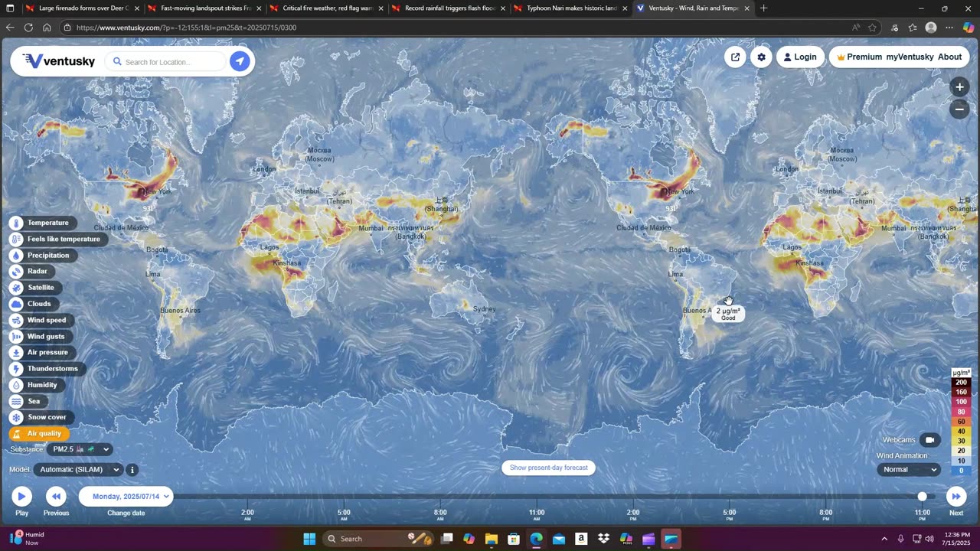Image resolution: width=980 pixels, height=551 pixels.
Task: Open the share/export icon
Action: point(735,57)
